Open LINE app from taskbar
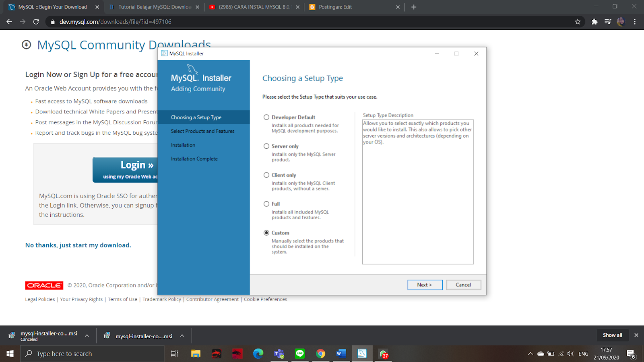This screenshot has width=644, height=362. tap(300, 354)
